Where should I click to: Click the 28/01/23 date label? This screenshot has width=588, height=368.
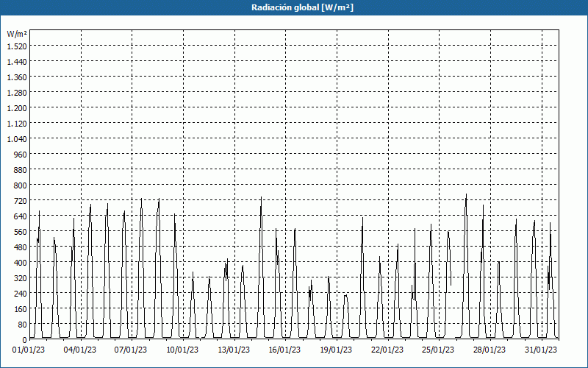click(x=490, y=350)
